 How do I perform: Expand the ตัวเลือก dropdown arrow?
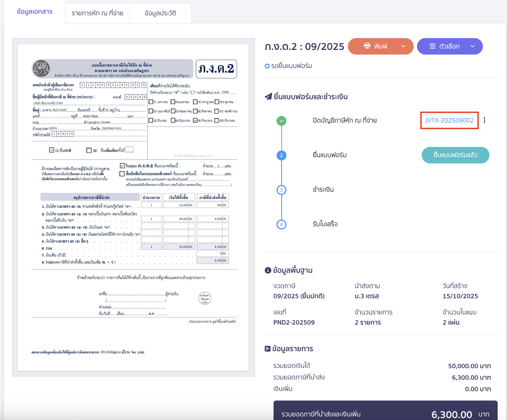[x=472, y=46]
